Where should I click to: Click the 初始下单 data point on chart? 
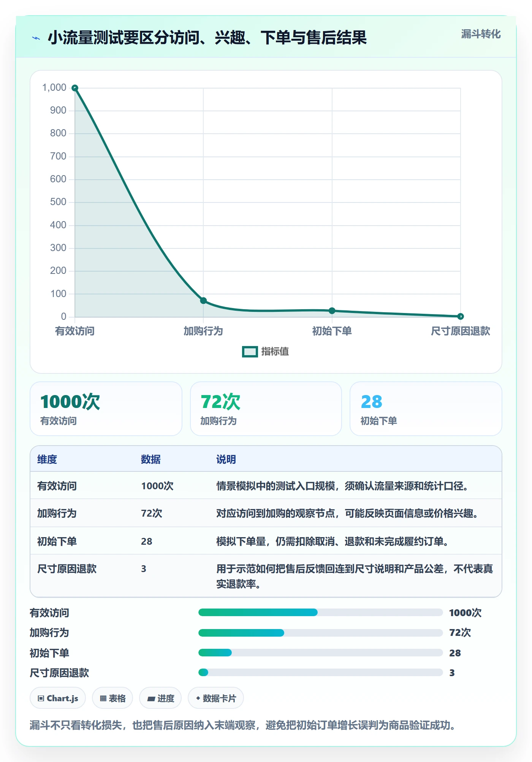click(332, 310)
